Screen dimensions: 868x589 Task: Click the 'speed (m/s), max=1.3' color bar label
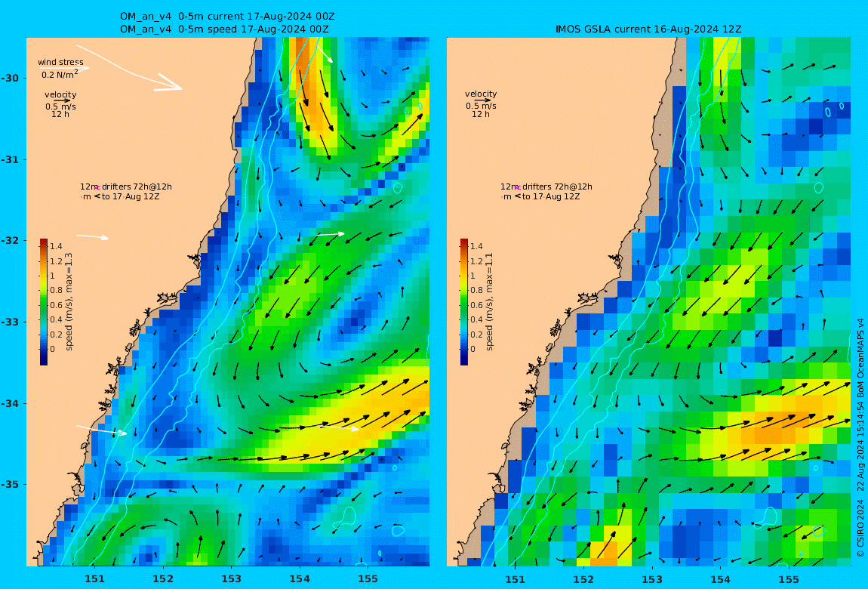pyautogui.click(x=69, y=302)
